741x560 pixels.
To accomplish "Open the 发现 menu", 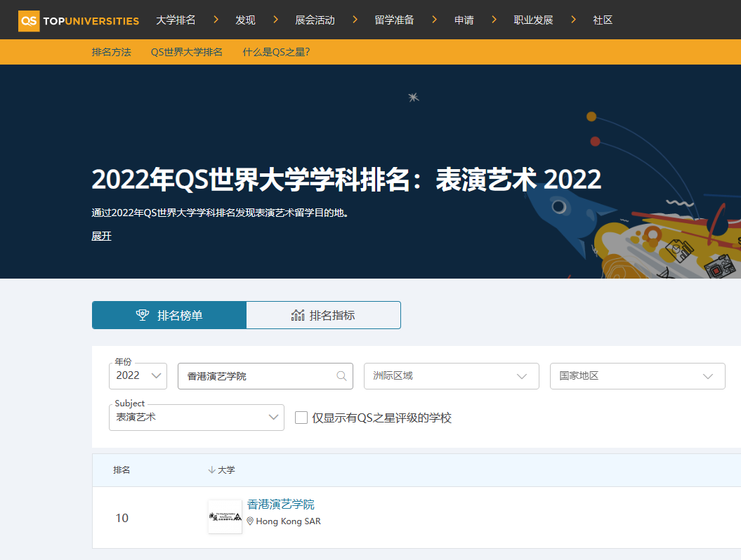I will point(245,20).
